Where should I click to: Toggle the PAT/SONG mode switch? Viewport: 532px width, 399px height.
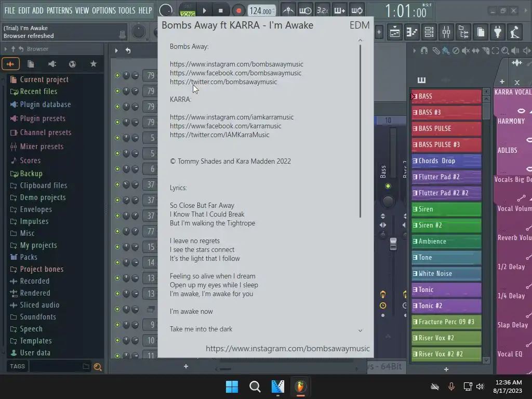pos(188,10)
